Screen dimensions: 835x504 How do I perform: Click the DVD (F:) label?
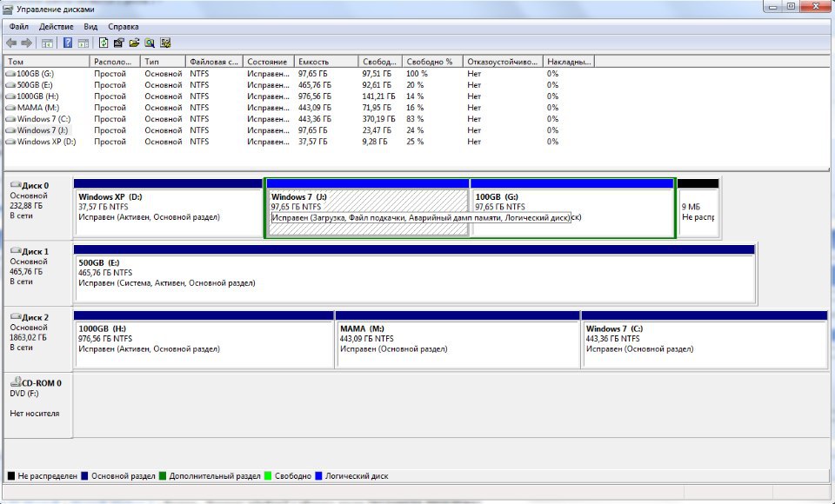[x=24, y=394]
